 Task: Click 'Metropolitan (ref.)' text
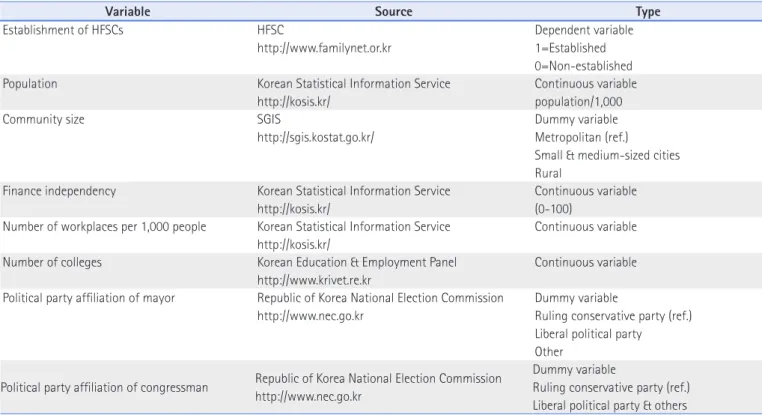click(x=581, y=138)
